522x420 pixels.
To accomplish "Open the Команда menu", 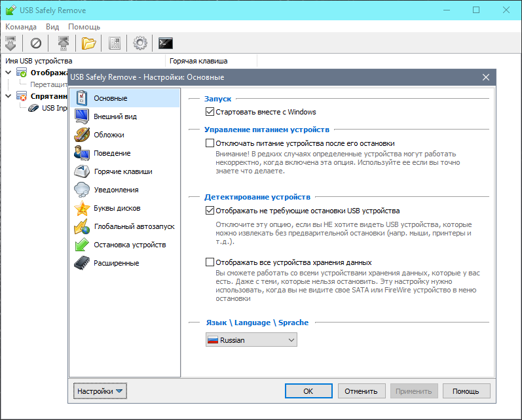I will pos(21,27).
